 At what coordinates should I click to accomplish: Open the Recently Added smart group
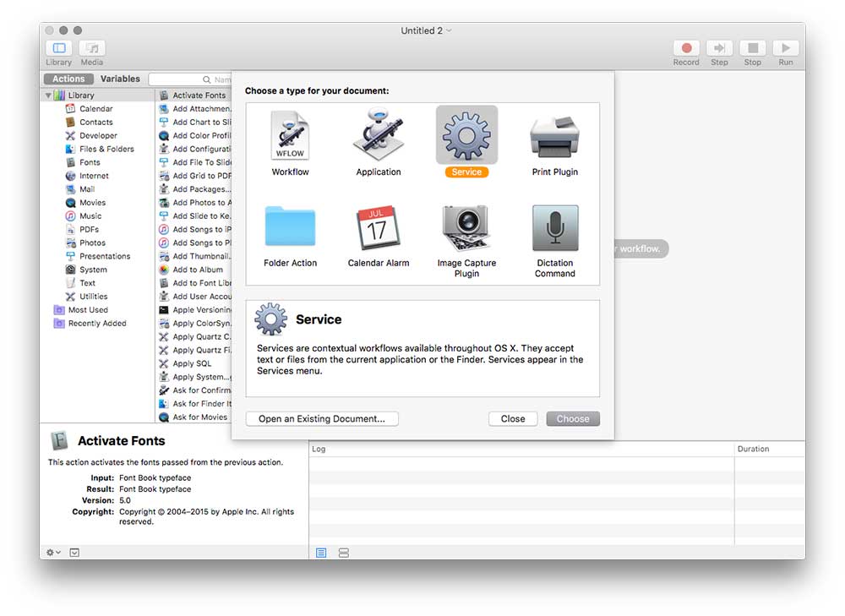97,324
